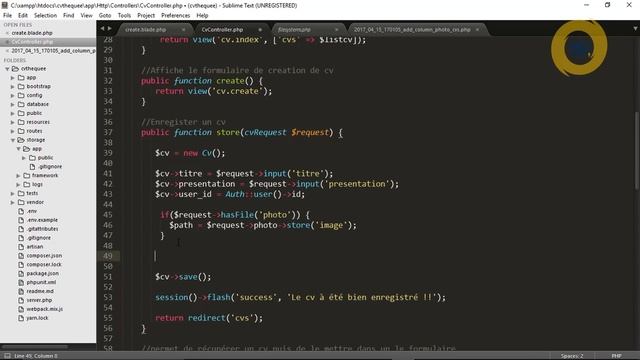This screenshot has height=360, width=640.
Task: Open the tab list dropdown arrow
Action: [x=635, y=29]
